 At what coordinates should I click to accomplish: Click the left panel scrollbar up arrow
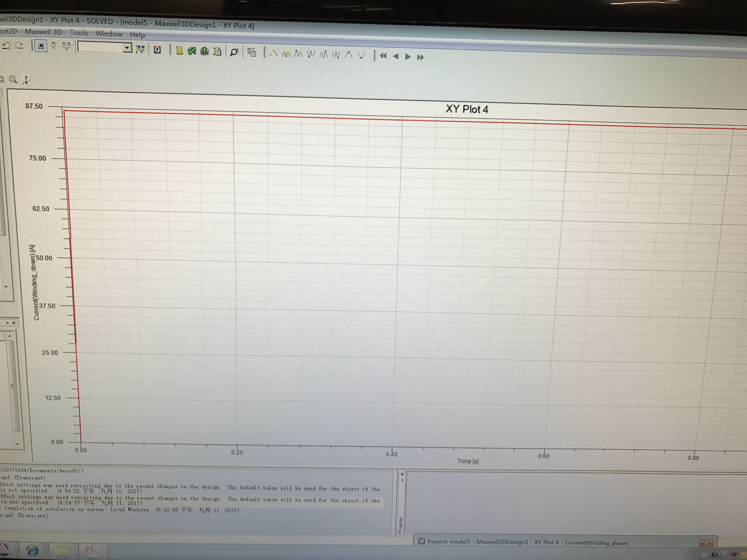pos(9,336)
